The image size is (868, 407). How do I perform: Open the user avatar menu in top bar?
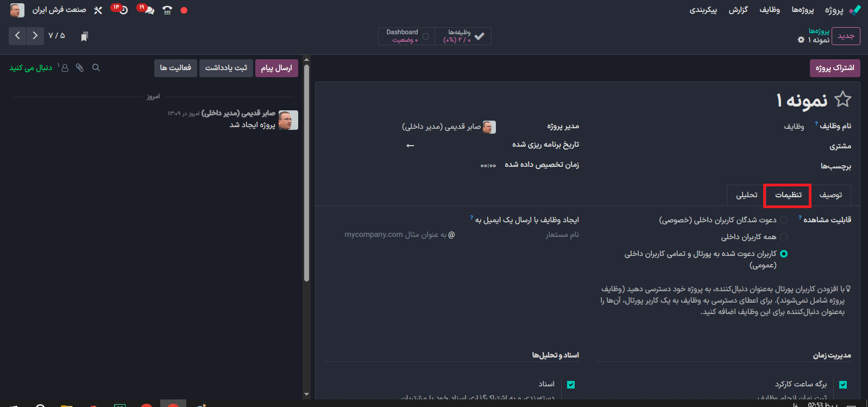coord(17,10)
